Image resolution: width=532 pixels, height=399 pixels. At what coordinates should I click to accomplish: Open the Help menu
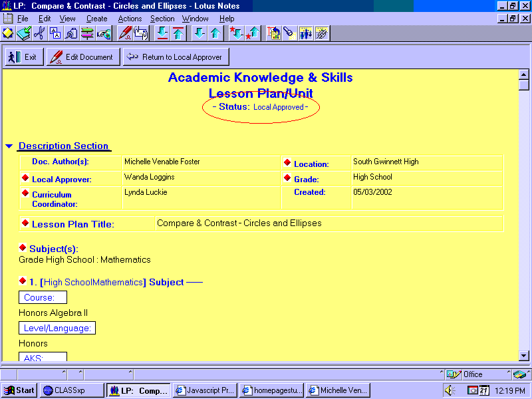(x=227, y=19)
